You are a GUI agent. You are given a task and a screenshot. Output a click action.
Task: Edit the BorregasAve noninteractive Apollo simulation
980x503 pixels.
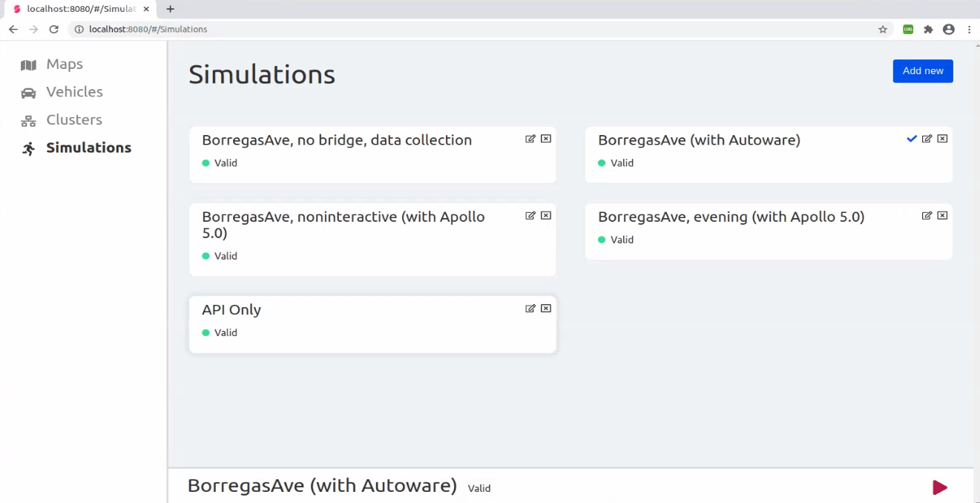530,216
